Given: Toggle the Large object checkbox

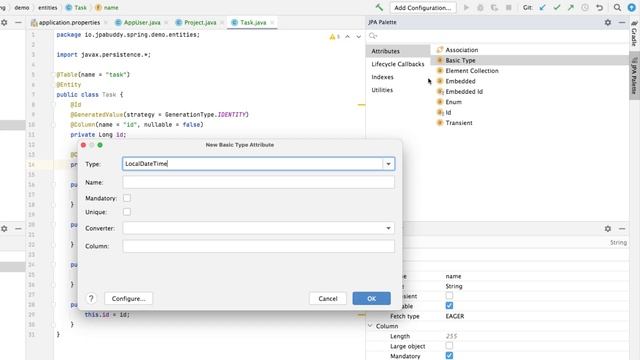Looking at the screenshot, I should 449,346.
